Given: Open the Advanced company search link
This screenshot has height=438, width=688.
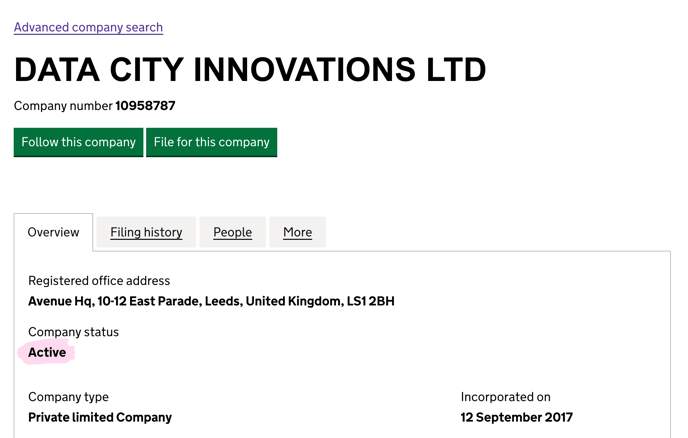Looking at the screenshot, I should click(88, 27).
